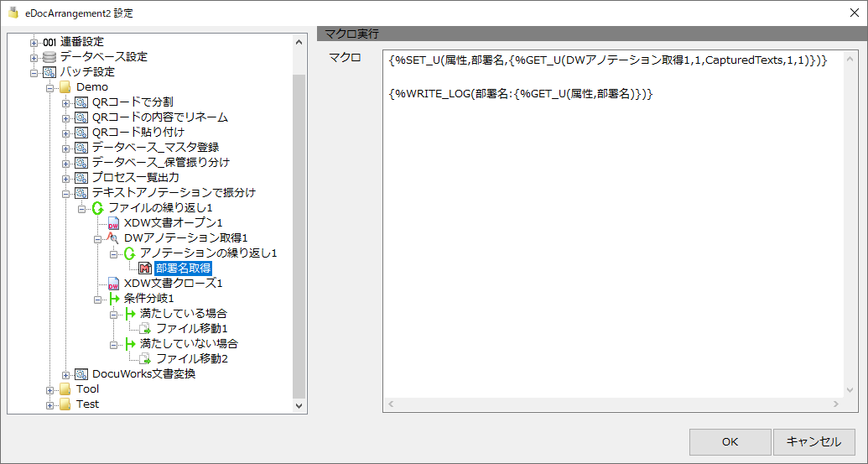This screenshot has height=464, width=868.
Task: Click the キャンセル button
Action: (813, 442)
